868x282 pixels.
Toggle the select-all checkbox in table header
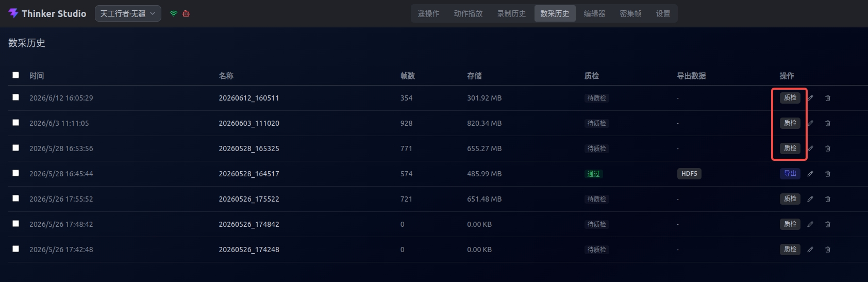pyautogui.click(x=16, y=75)
